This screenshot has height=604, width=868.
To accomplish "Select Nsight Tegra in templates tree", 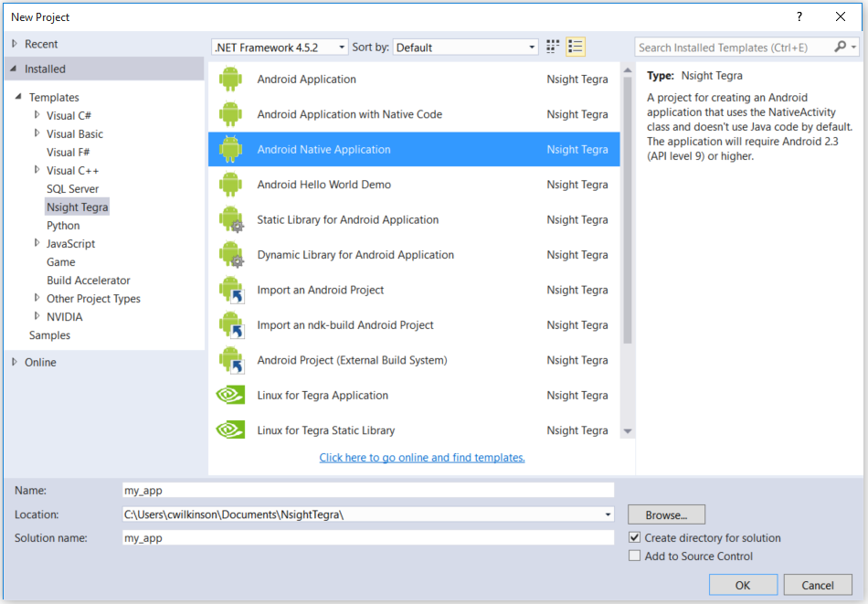I will tap(77, 207).
